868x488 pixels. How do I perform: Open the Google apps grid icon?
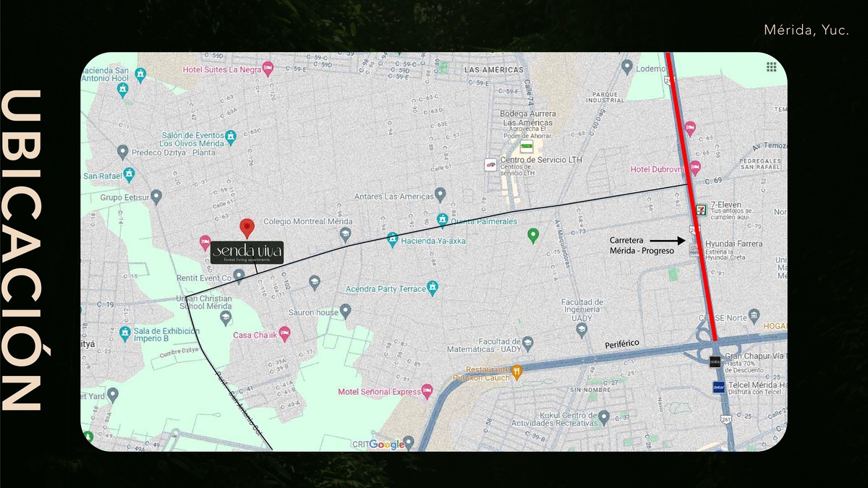pyautogui.click(x=772, y=67)
